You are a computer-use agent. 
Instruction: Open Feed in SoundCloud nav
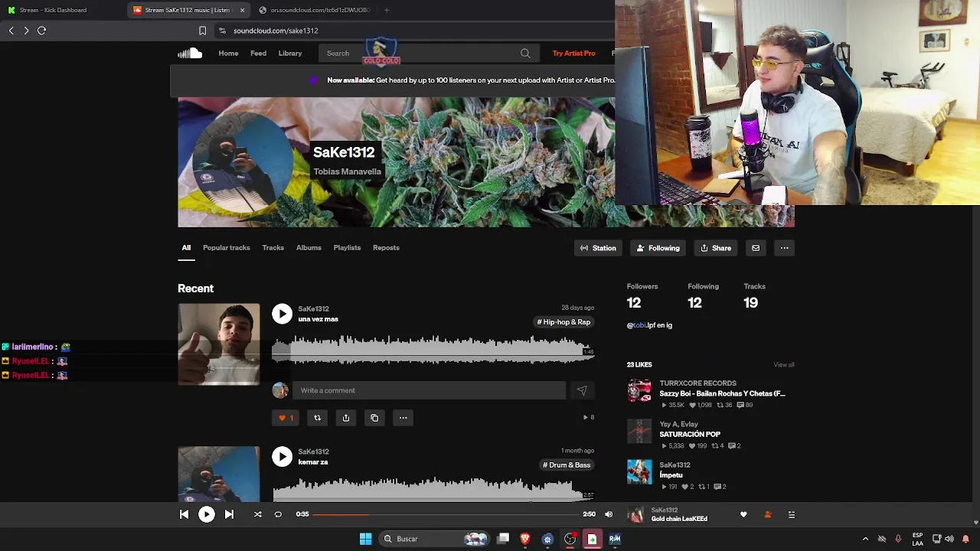point(258,54)
